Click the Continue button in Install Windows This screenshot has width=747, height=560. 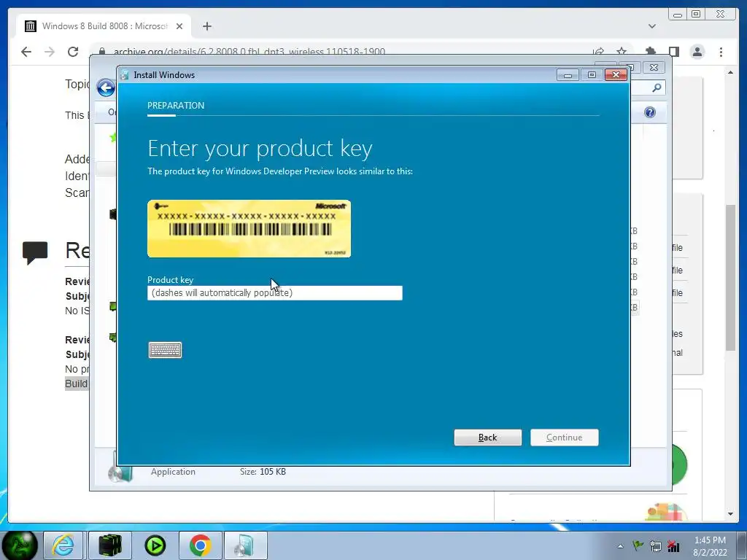[565, 437]
